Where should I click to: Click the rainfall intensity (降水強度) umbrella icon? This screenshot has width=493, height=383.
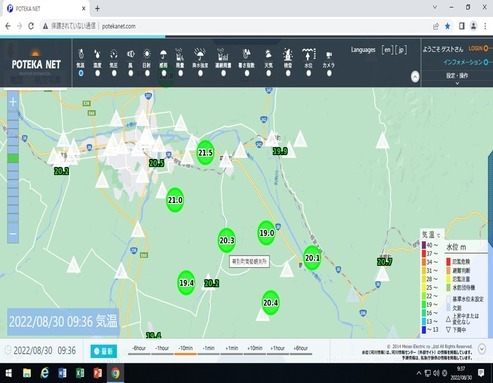[200, 54]
